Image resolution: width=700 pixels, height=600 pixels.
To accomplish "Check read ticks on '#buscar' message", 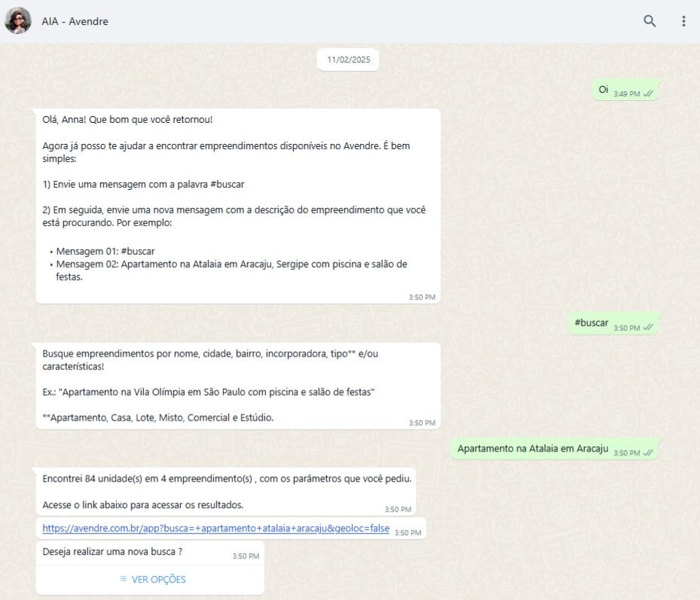I will click(x=648, y=328).
